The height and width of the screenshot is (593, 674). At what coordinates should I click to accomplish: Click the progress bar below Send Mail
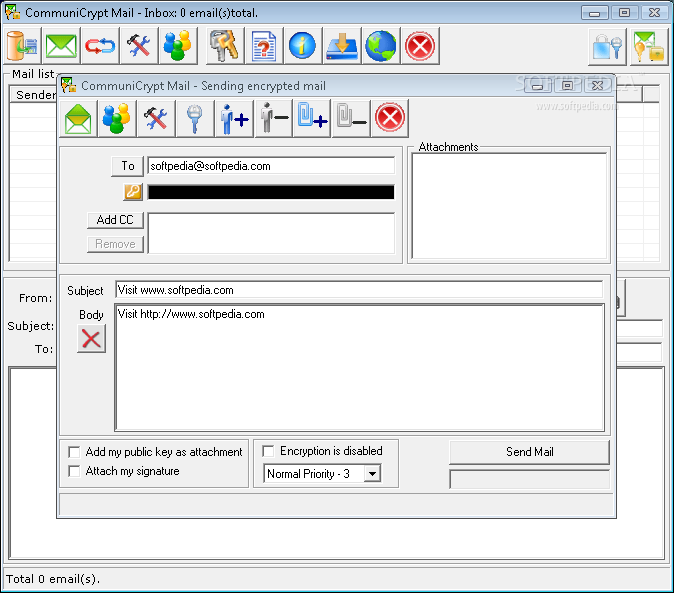click(x=530, y=479)
